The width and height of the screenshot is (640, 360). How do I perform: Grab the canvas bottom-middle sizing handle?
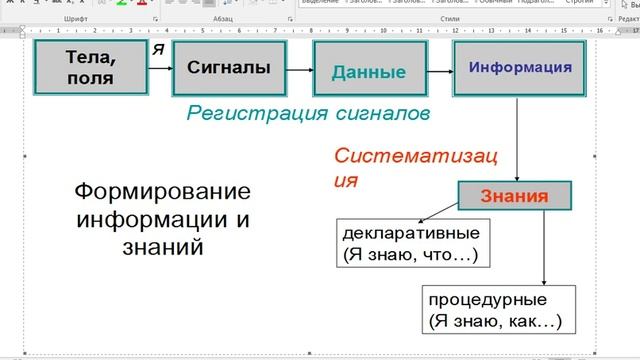pyautogui.click(x=310, y=353)
